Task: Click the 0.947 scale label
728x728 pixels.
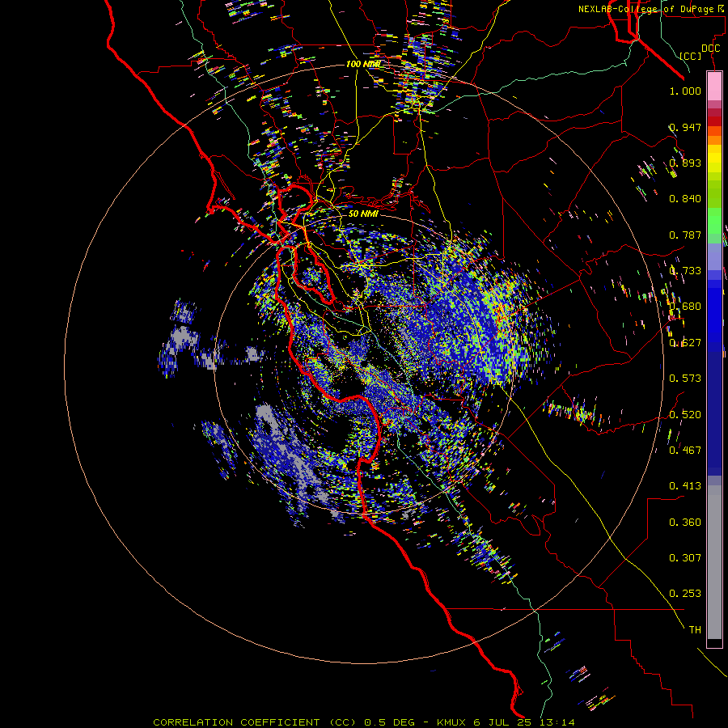Action: pyautogui.click(x=685, y=127)
